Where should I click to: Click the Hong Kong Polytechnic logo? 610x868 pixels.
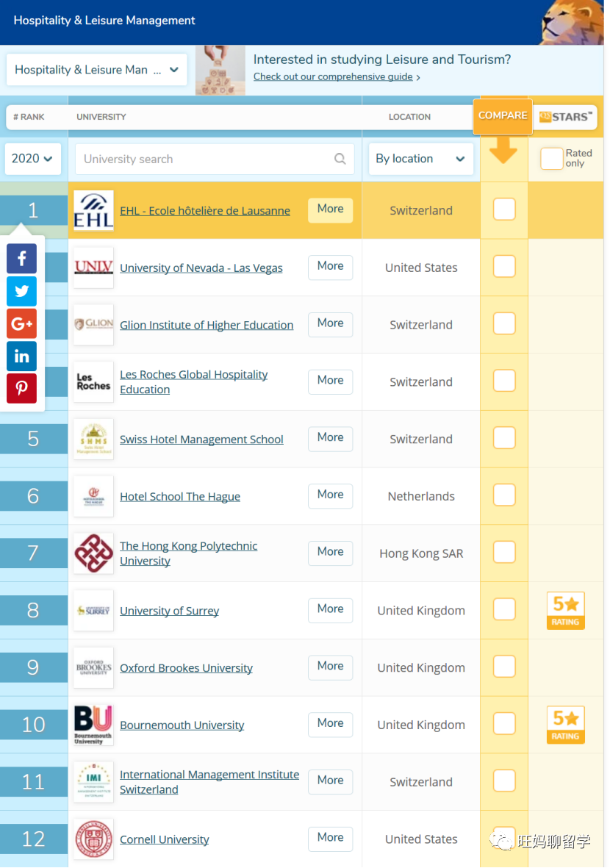[x=93, y=553]
